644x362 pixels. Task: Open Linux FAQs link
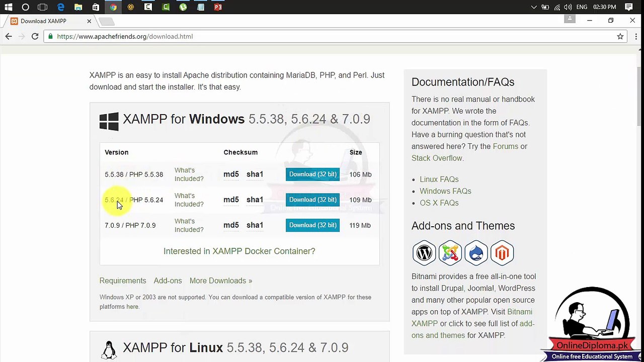[439, 179]
